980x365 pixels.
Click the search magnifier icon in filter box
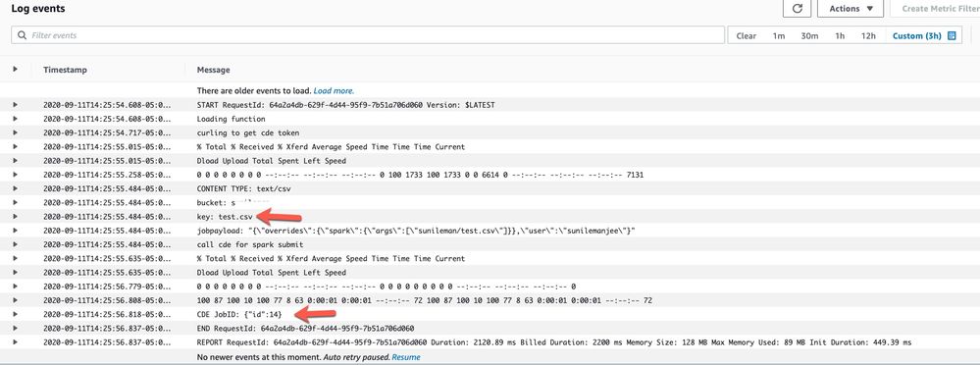tap(23, 35)
